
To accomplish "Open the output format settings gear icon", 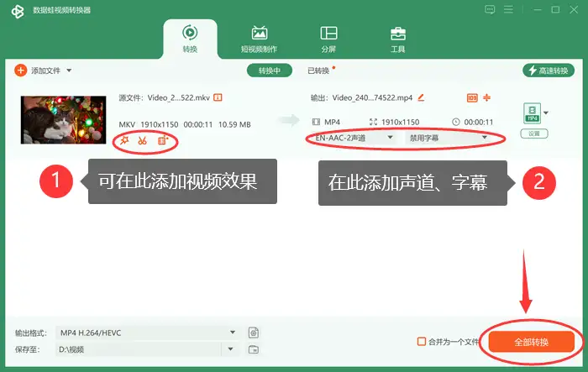I will click(254, 333).
